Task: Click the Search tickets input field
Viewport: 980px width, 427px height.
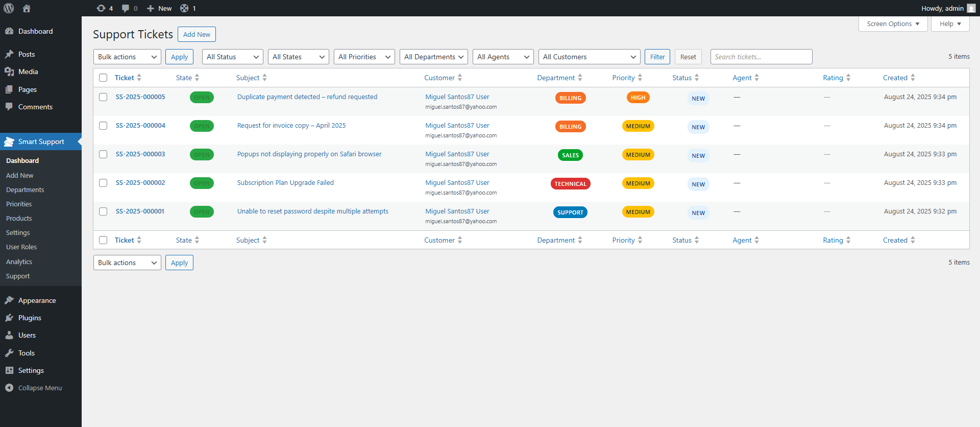Action: (x=761, y=57)
